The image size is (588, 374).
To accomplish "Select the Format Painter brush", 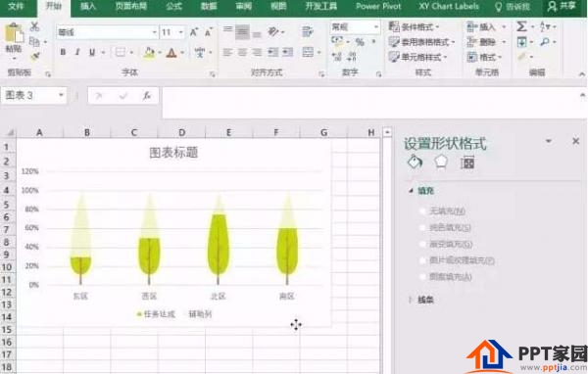I will tap(35, 56).
